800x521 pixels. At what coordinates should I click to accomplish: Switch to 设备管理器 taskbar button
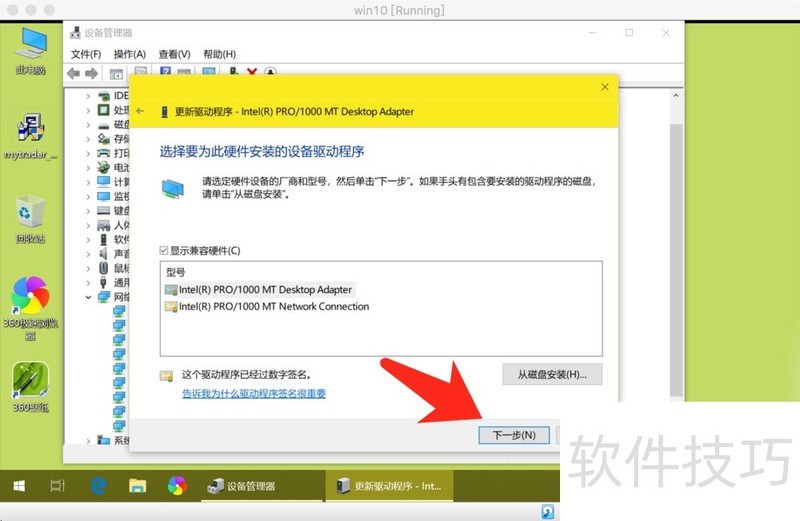pyautogui.click(x=262, y=486)
